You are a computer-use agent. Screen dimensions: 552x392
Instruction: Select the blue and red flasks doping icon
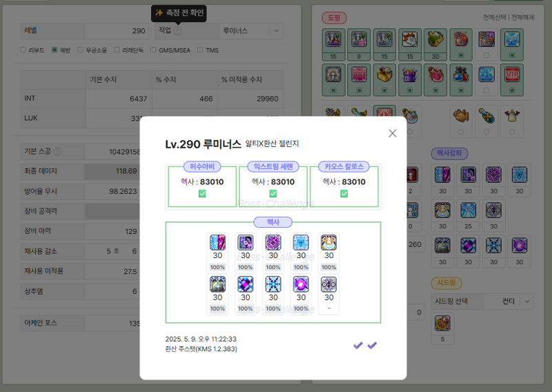coord(461,75)
